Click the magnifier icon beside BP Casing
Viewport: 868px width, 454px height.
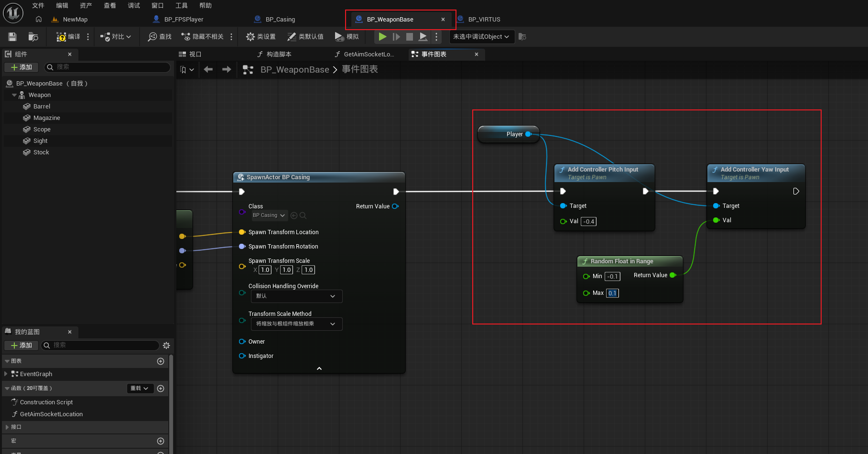click(303, 216)
